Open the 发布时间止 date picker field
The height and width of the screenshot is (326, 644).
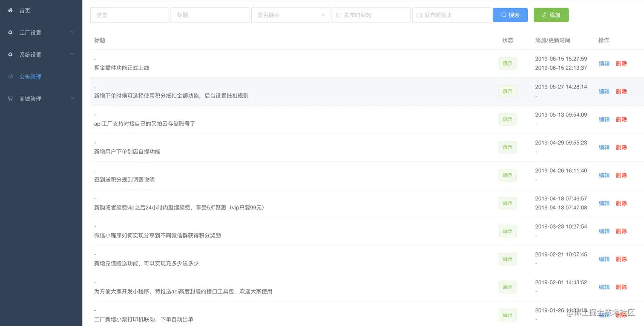[451, 15]
